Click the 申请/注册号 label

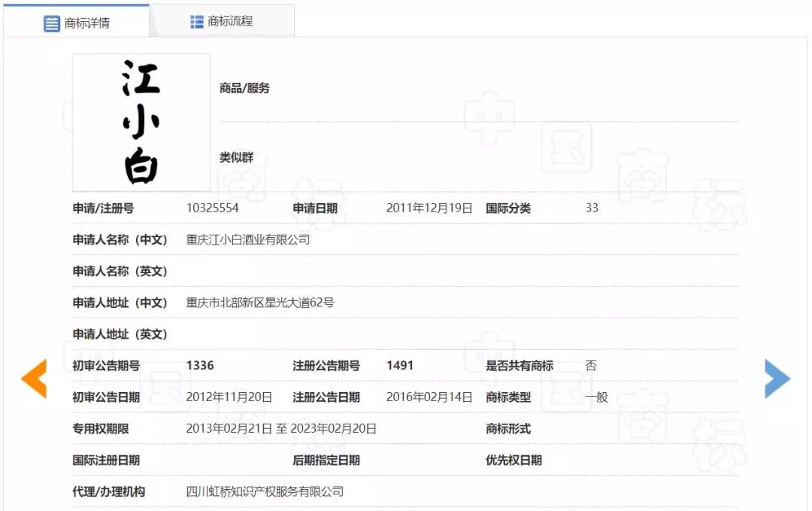[x=103, y=208]
